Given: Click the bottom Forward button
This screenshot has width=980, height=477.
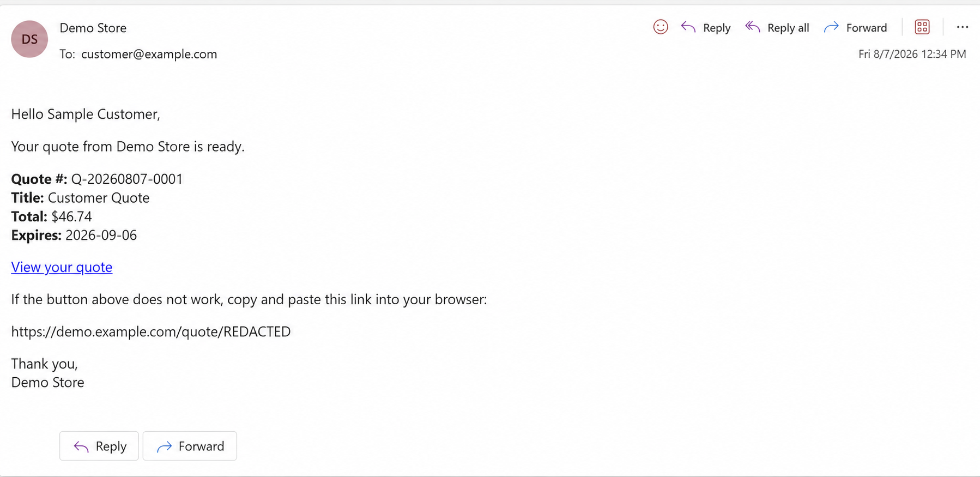Looking at the screenshot, I should coord(190,446).
